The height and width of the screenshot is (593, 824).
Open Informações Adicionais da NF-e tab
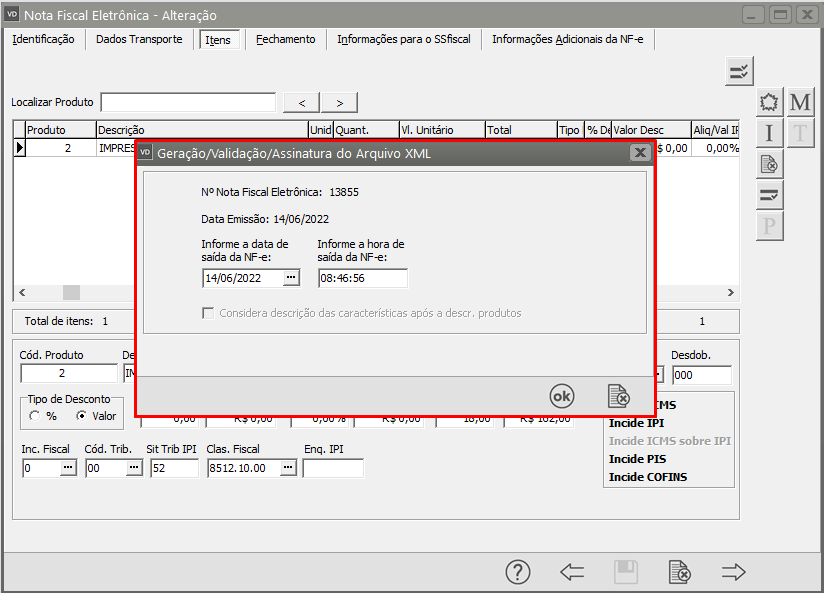coord(568,39)
